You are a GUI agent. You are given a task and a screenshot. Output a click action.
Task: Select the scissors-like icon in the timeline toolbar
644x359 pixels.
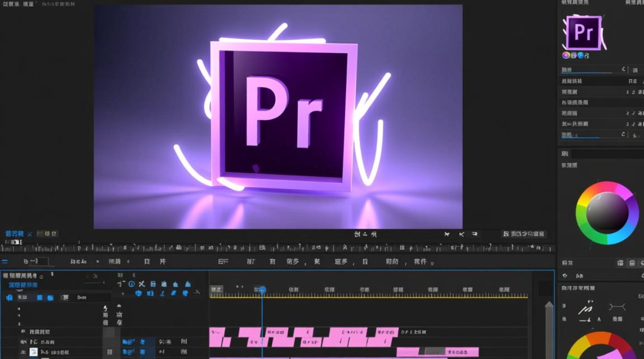[x=141, y=284]
